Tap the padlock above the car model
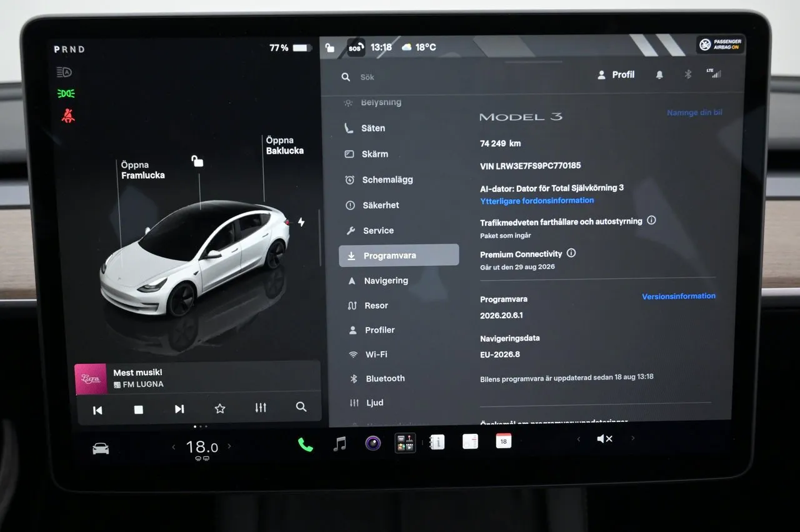Screen dimensions: 800x532 click(x=197, y=161)
